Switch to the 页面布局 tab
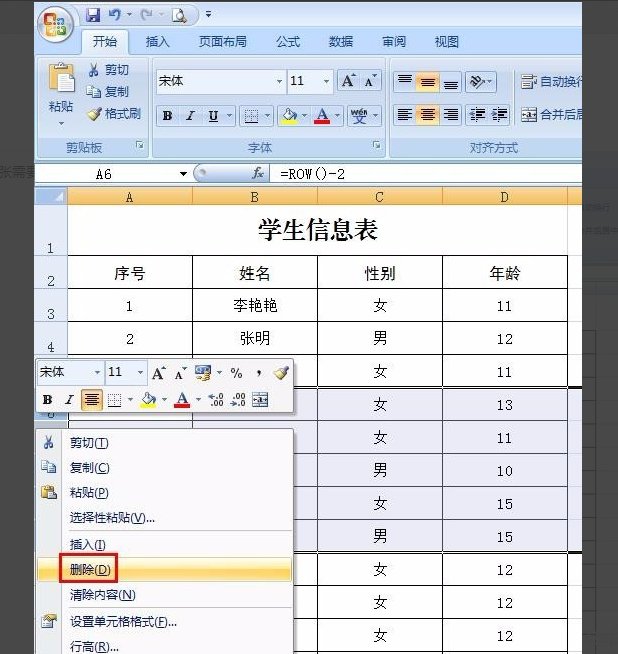The height and width of the screenshot is (654, 618). point(222,41)
